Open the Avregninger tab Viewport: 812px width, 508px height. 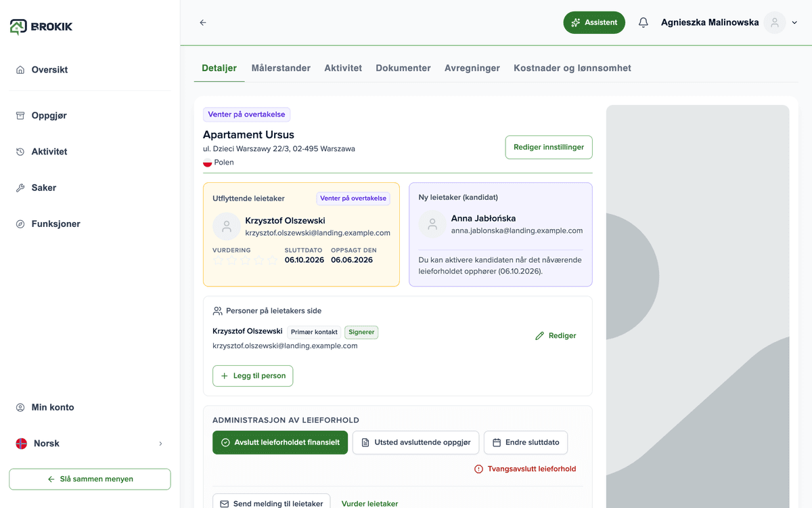[x=472, y=68]
